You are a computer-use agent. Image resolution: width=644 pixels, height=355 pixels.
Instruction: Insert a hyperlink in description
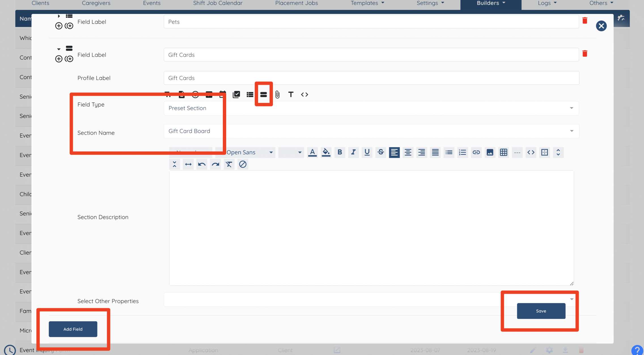(476, 152)
